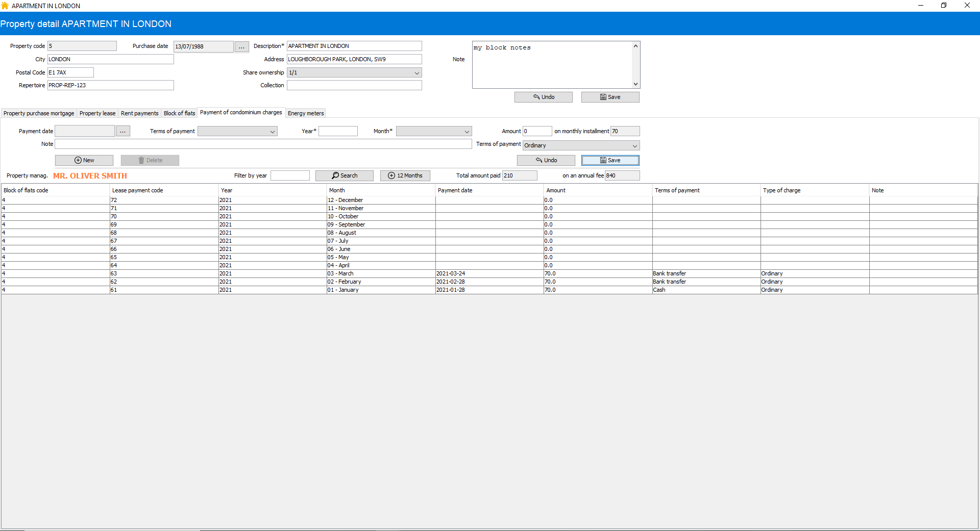Open the Payment date picker ellipsis button
Viewport: 980px width, 531px height.
[123, 131]
